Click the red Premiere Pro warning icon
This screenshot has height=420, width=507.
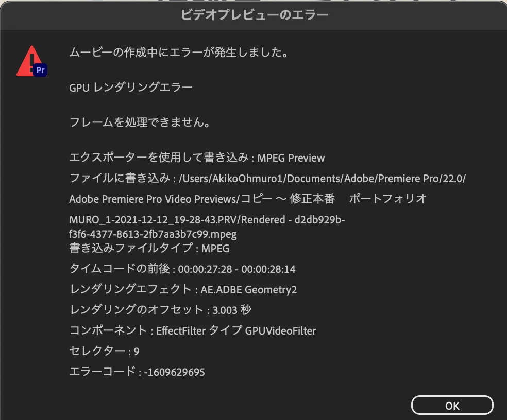(32, 61)
